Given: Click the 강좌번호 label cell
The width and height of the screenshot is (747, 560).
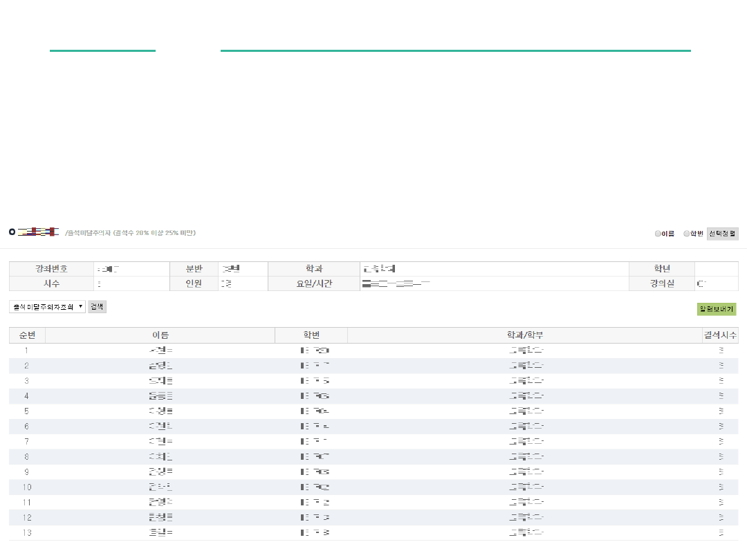Looking at the screenshot, I should (51, 269).
